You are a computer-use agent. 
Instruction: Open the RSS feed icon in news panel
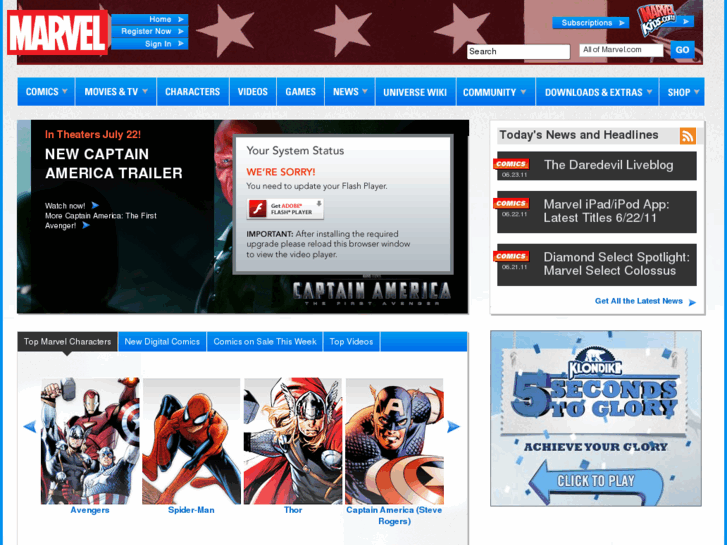coord(688,136)
